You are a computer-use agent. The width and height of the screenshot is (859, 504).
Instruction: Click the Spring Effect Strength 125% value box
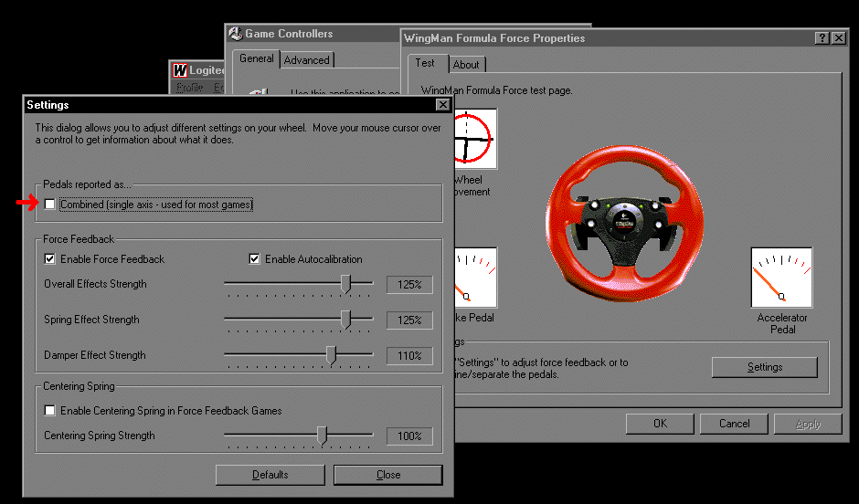409,320
